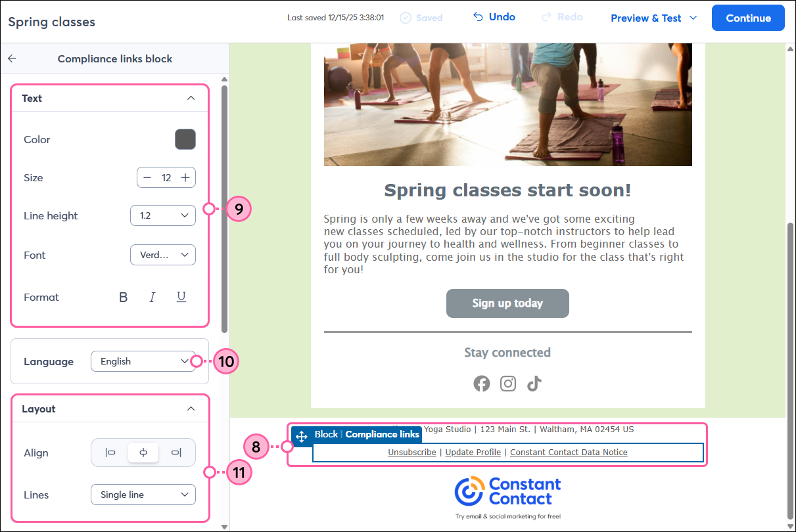Select the Instagram icon in the email footer
The width and height of the screenshot is (796, 532).
point(507,384)
